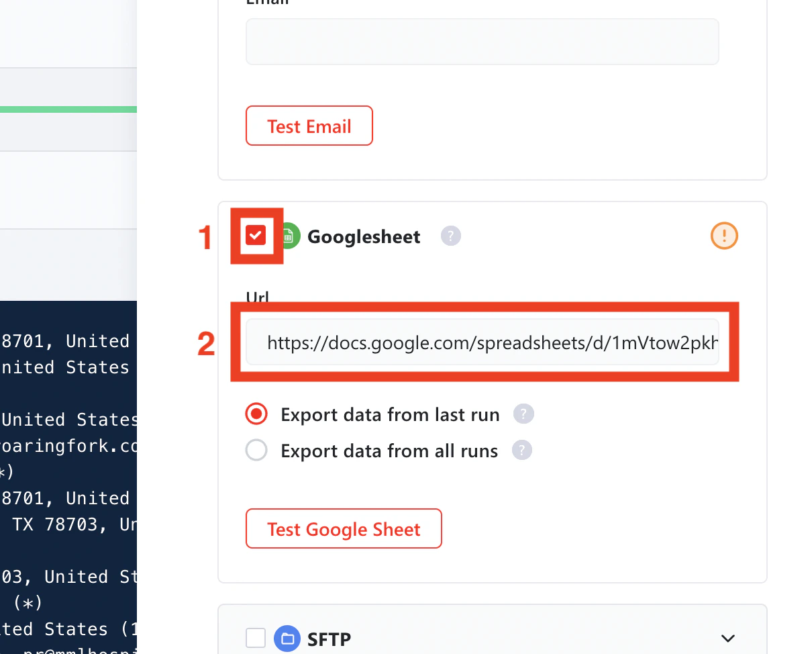Screen dimensions: 812x654
Task: Select Export data from last run
Action: click(x=256, y=414)
